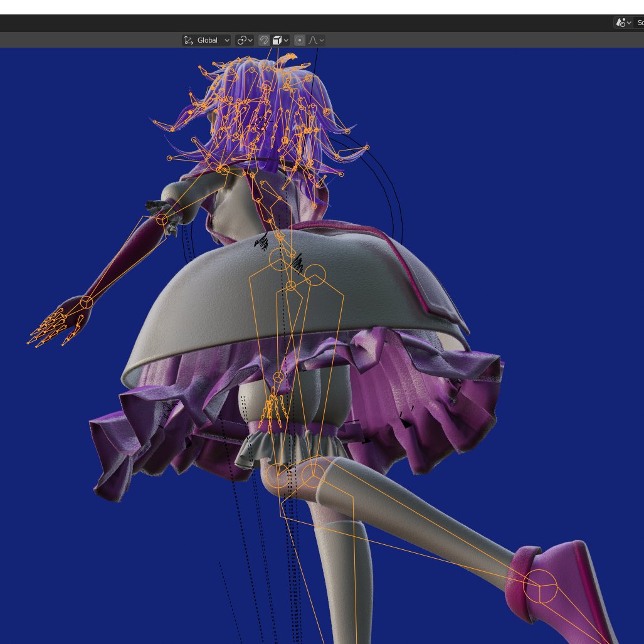Open proportional editing falloff curve dropdown
Viewport: 644px width, 644px height.
pyautogui.click(x=316, y=40)
